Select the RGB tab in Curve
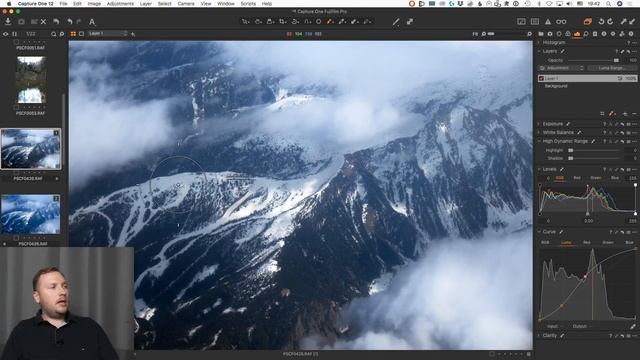 point(545,242)
